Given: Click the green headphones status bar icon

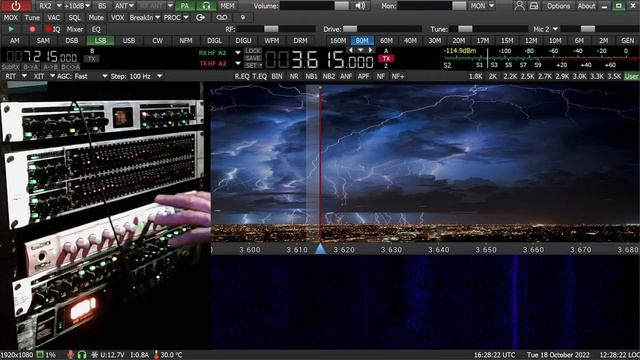Looking at the screenshot, I should tap(82, 355).
